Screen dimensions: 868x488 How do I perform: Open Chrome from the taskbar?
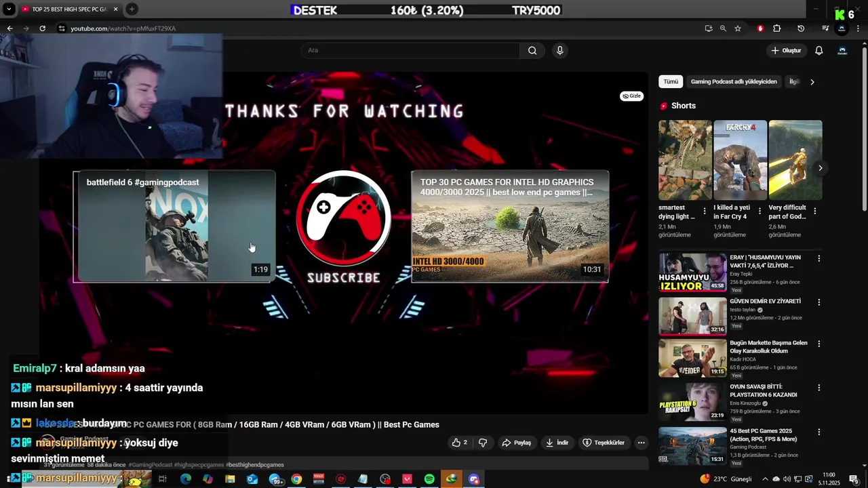pos(296,479)
